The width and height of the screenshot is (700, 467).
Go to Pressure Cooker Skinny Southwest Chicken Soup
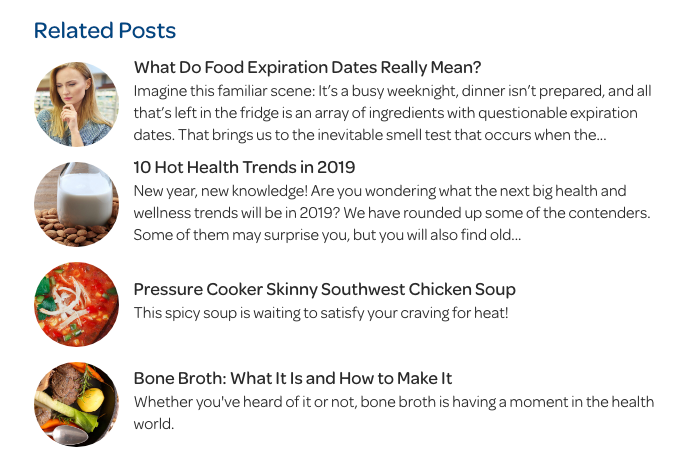[x=324, y=289]
